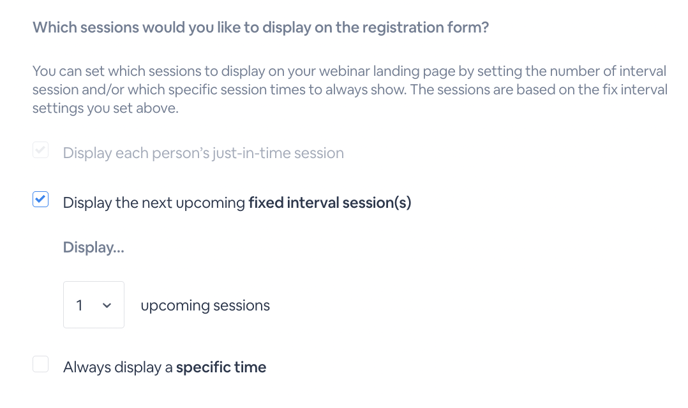Click the 'Display the next upcoming' label text
688x408 pixels.
pyautogui.click(x=154, y=203)
